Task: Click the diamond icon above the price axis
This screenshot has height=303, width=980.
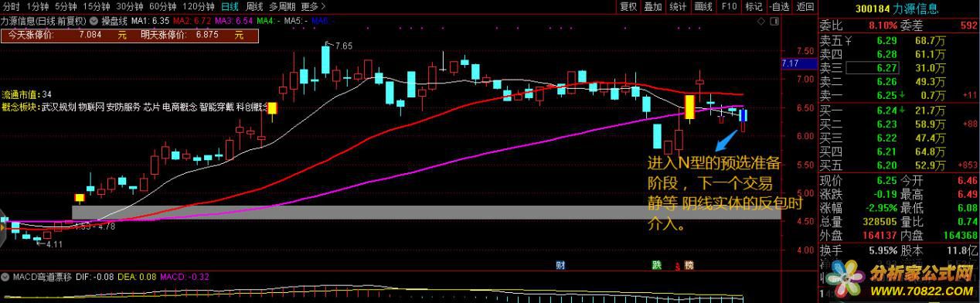Action: click(x=761, y=22)
